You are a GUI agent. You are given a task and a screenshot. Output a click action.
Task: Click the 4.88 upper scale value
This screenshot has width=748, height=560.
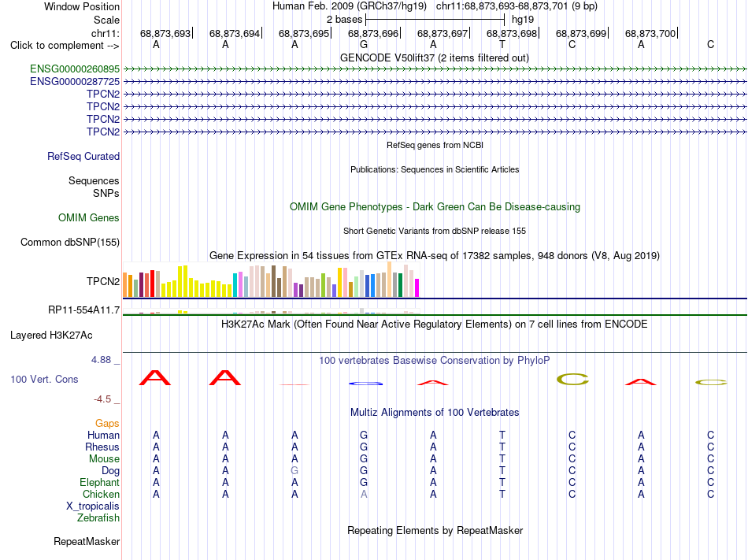pyautogui.click(x=101, y=360)
